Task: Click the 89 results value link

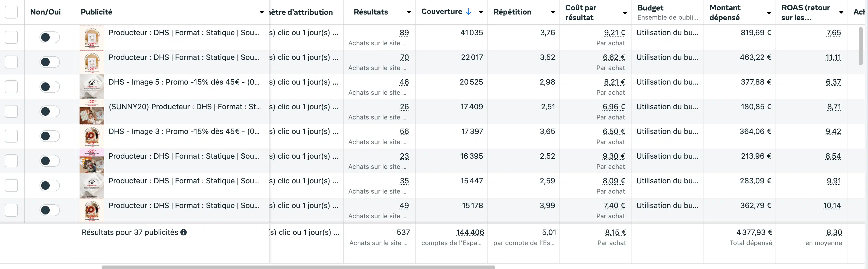Action: point(404,33)
